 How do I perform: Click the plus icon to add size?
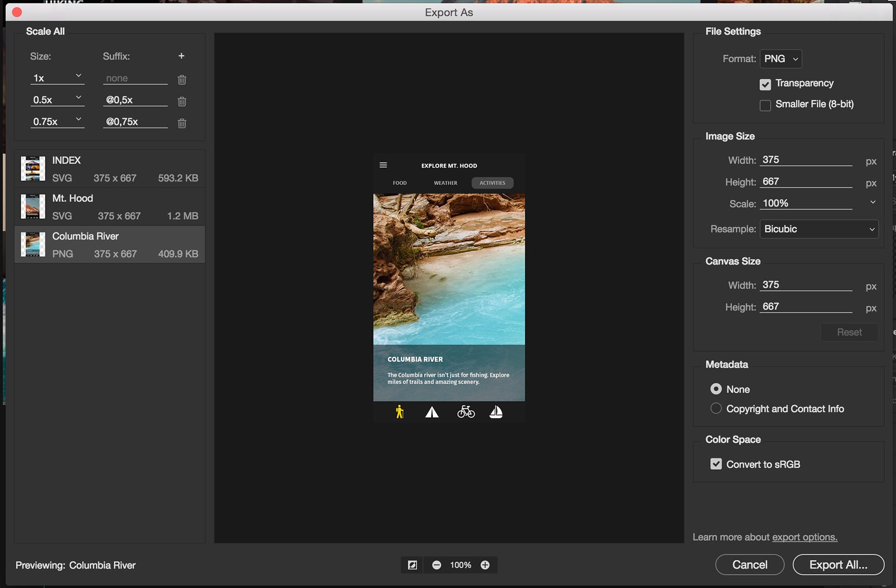coord(182,56)
